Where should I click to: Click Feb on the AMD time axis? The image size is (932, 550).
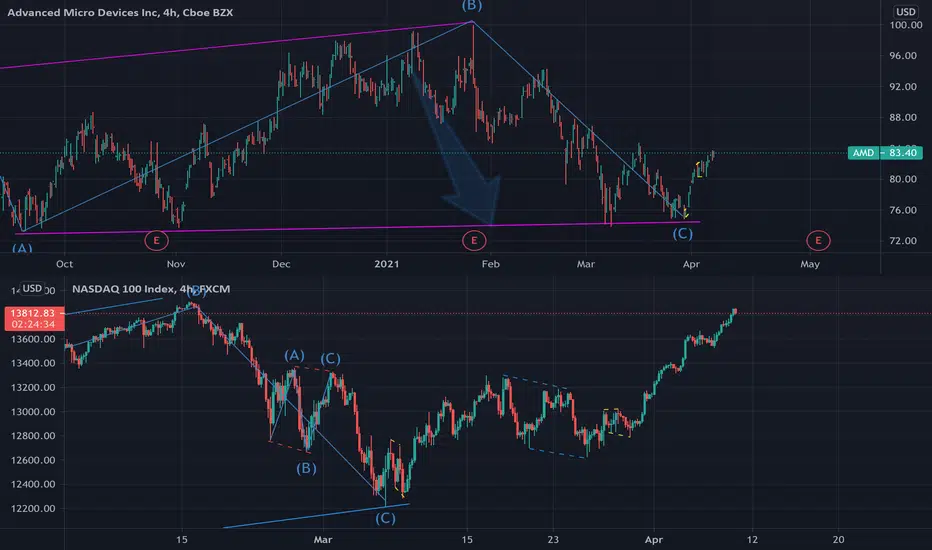(490, 264)
